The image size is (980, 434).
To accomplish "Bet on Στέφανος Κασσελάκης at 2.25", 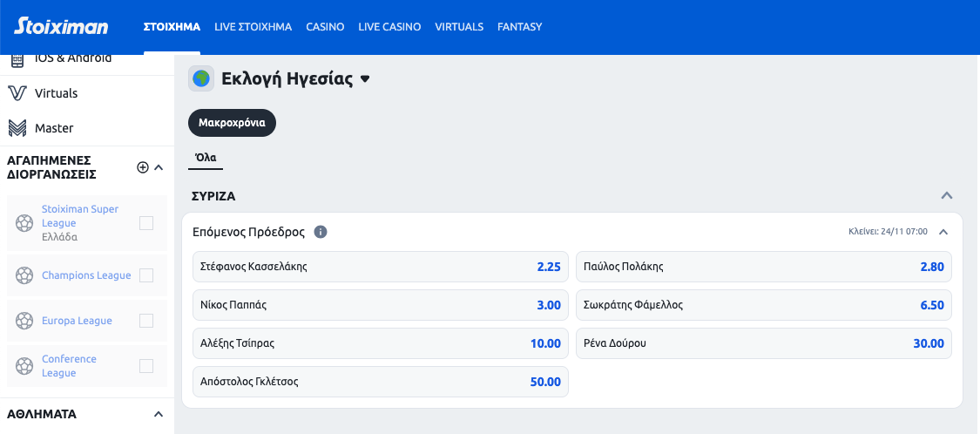I will [381, 267].
